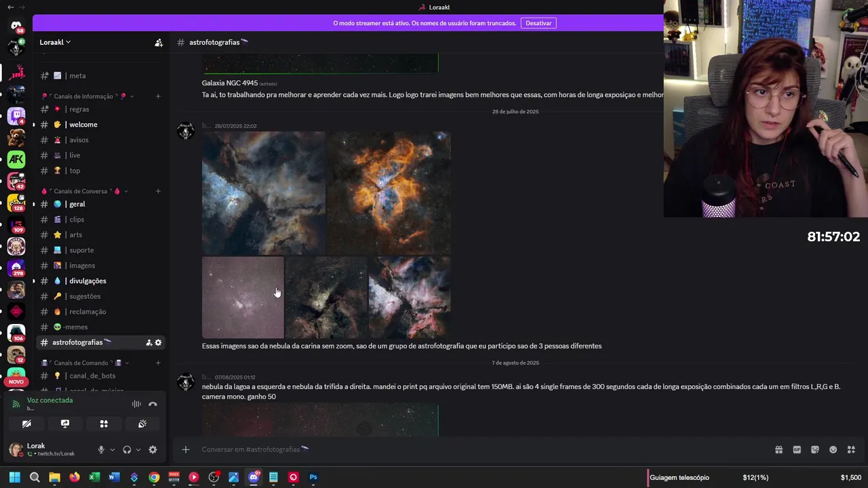The height and width of the screenshot is (488, 868).
Task: Open the divulgações channel
Action: click(x=100, y=281)
